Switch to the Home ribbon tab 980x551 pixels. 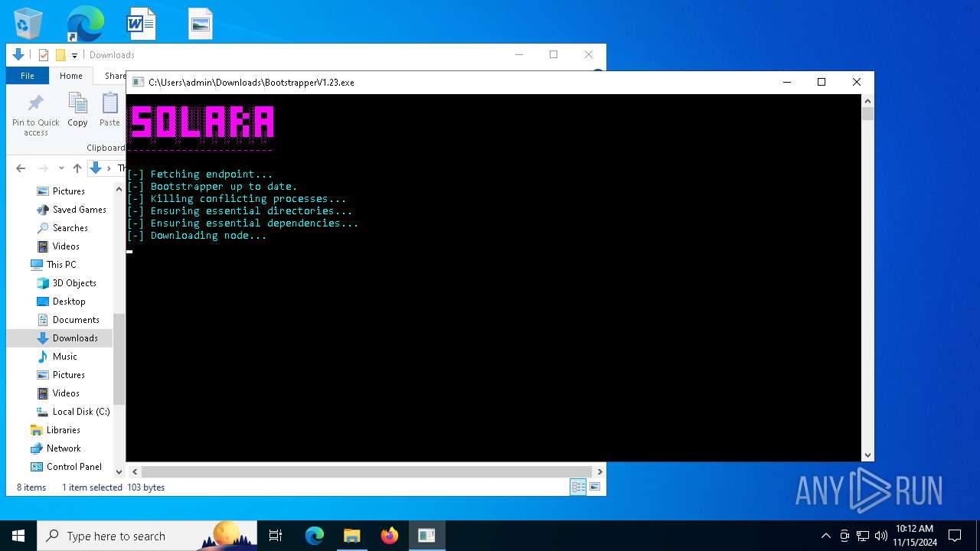pyautogui.click(x=71, y=76)
